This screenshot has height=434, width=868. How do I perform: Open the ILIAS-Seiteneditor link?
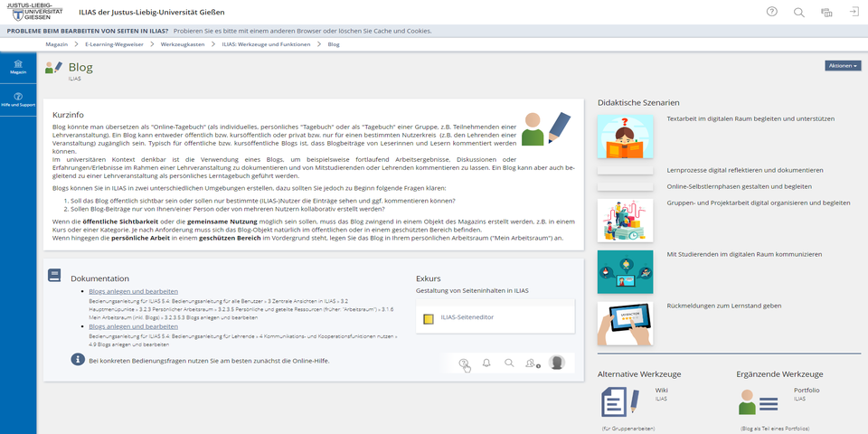(467, 317)
